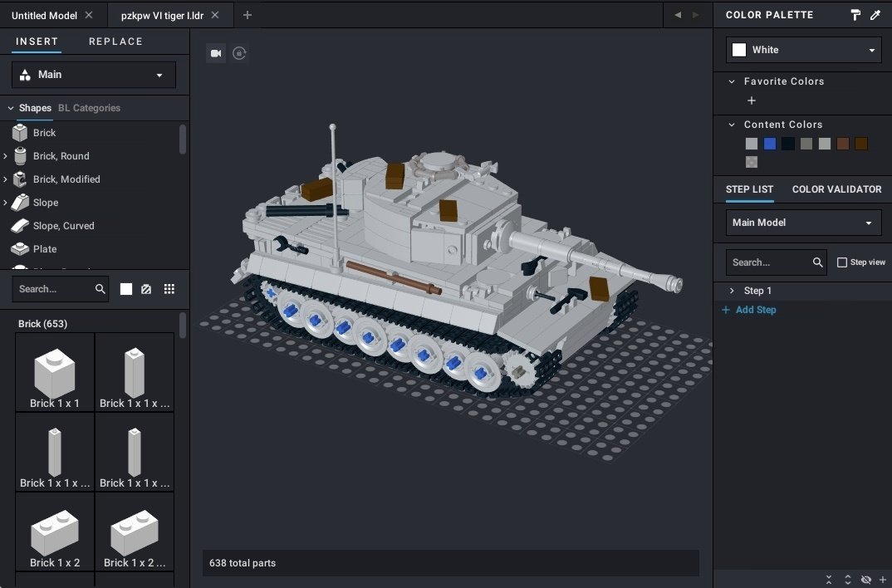Screen dimensions: 892x588
Task: Click the camera view icon in viewport
Action: click(x=216, y=53)
